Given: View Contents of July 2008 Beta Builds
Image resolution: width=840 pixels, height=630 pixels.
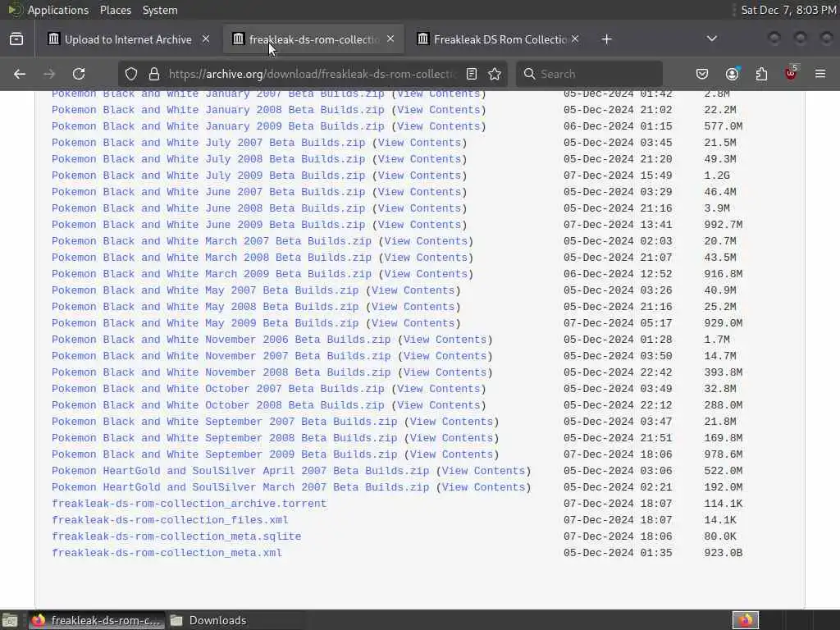Looking at the screenshot, I should click(x=419, y=159).
